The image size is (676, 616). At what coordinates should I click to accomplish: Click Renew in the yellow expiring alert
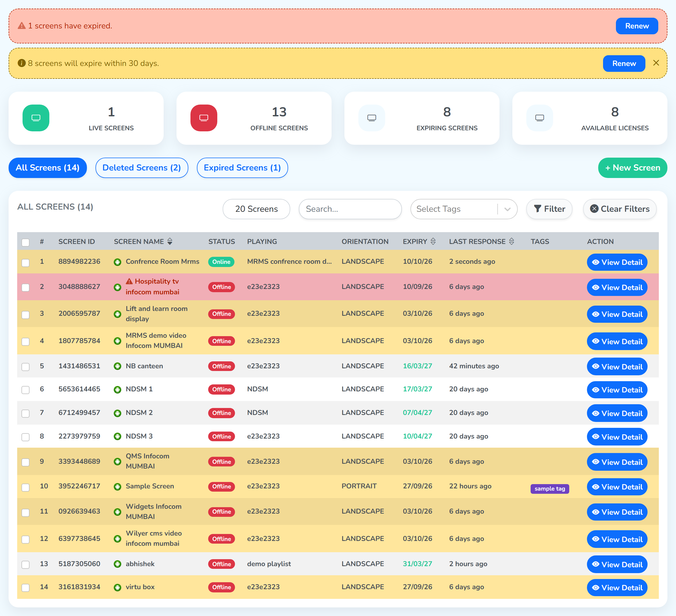[x=624, y=63]
